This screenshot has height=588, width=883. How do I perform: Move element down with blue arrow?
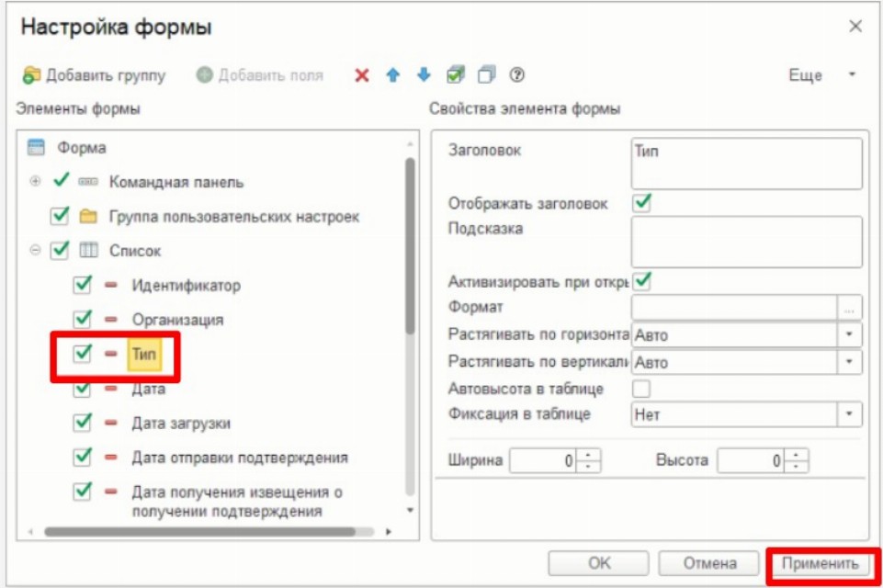pos(424,75)
